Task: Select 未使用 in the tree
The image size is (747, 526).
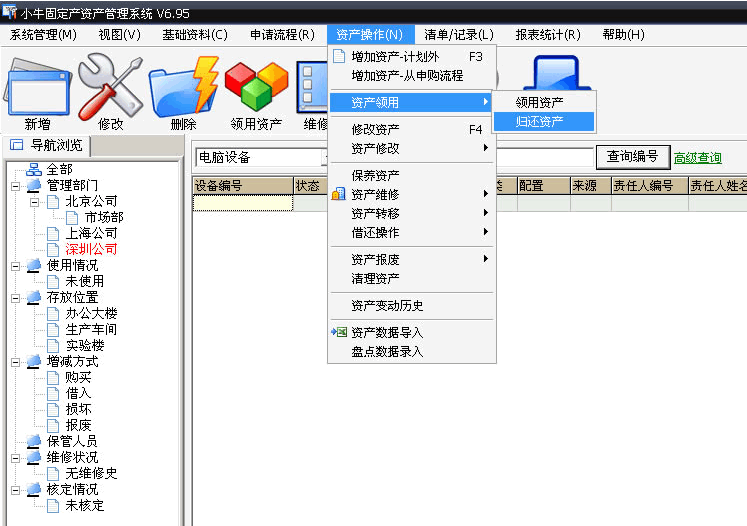Action: tap(84, 281)
